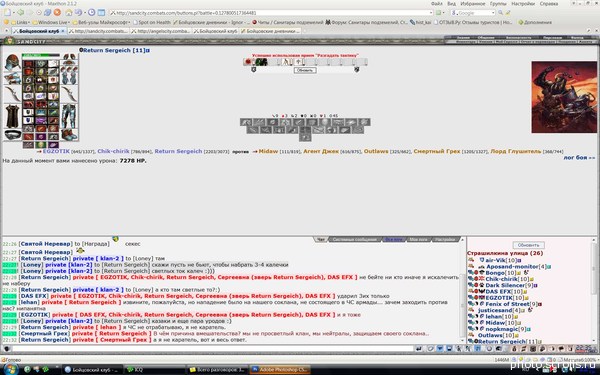The image size is (600, 375).
Task: Click the dark robe armor slot
Action: (12, 116)
